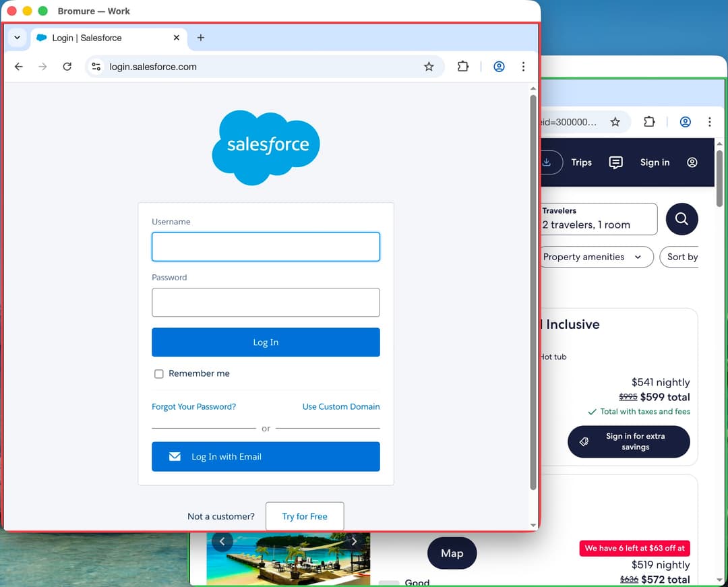Click the back navigation arrow
Screen dimensions: 728x587
[x=18, y=66]
